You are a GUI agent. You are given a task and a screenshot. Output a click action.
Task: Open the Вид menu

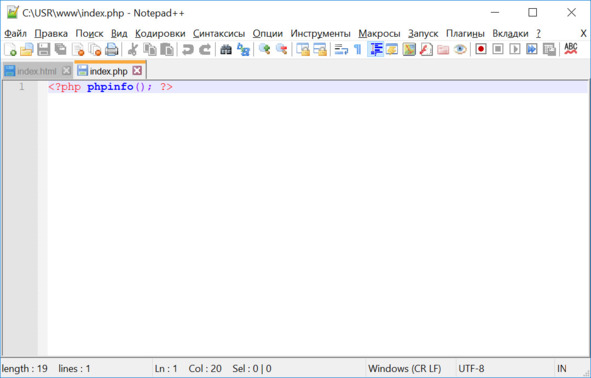tap(119, 34)
